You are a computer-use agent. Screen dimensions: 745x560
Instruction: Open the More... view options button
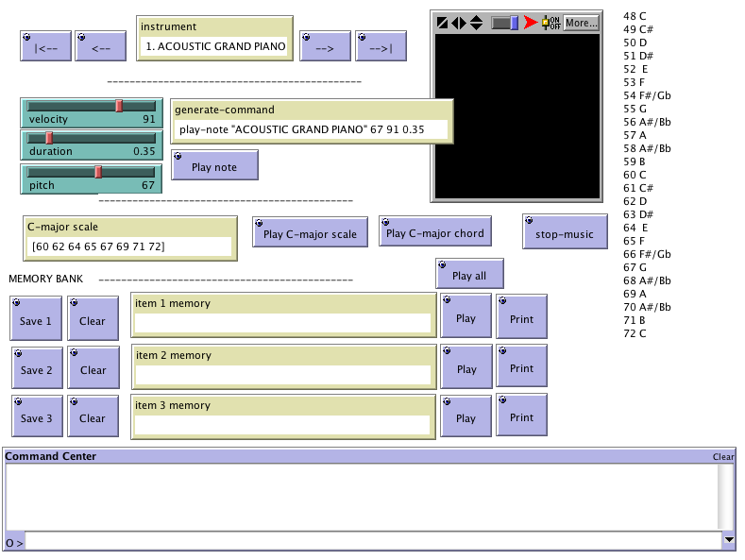point(581,22)
